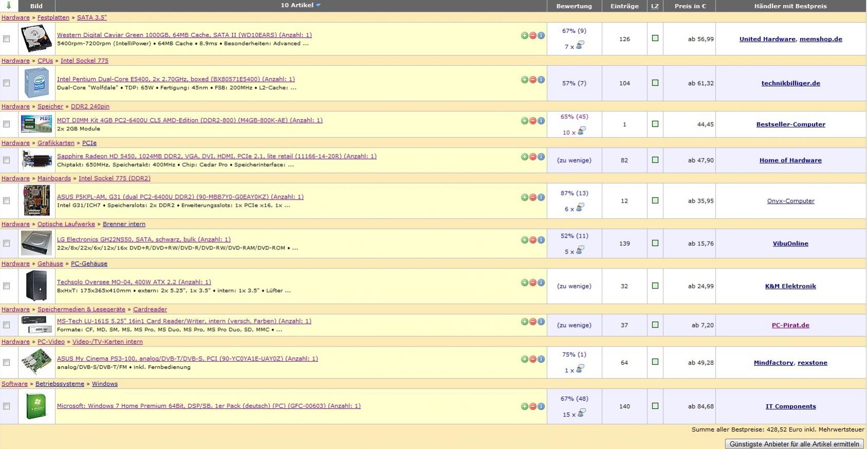The image size is (868, 449).
Task: Open the Cardreader category link
Action: click(x=150, y=310)
